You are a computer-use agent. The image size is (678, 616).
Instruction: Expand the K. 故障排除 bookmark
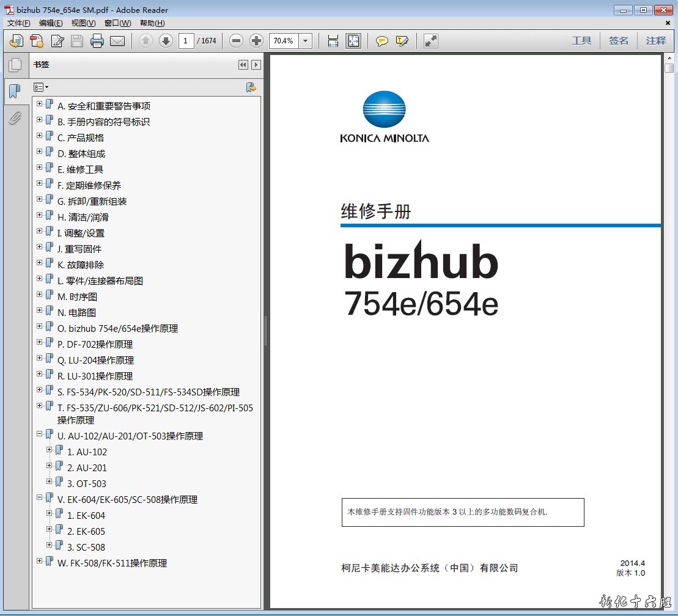point(40,263)
